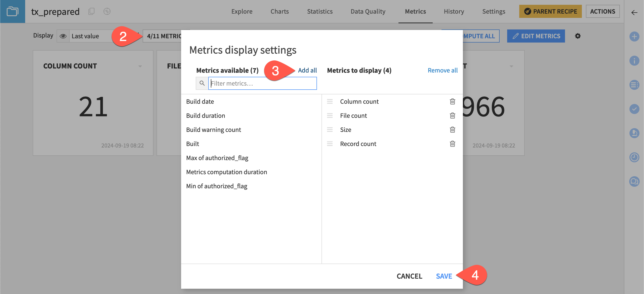Click Remove all to clear display metrics
The image size is (644, 294).
click(x=443, y=70)
